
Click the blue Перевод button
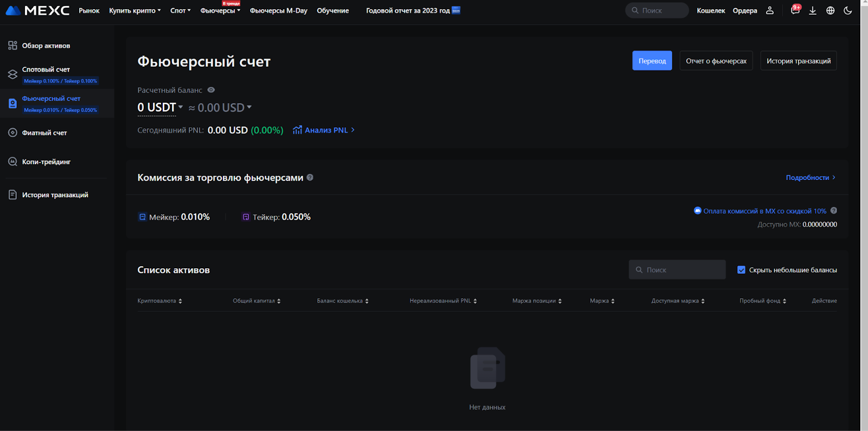click(x=652, y=61)
